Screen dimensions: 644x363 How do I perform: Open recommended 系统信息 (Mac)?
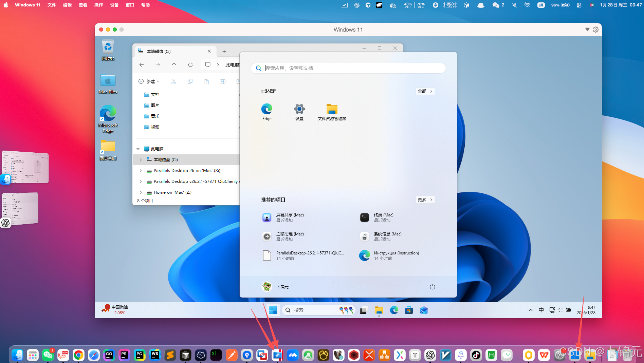(x=381, y=236)
